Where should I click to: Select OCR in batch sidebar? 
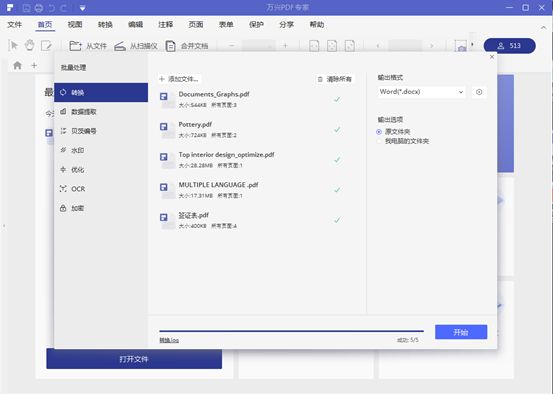pyautogui.click(x=101, y=189)
